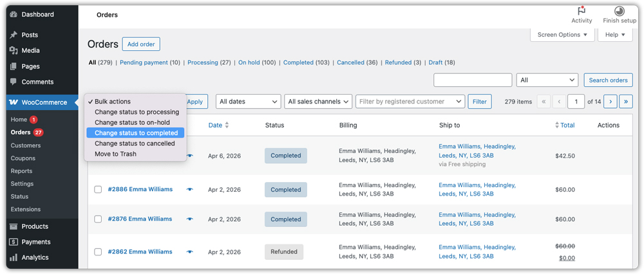The width and height of the screenshot is (644, 274).
Task: Sort orders by Total column
Action: [x=565, y=125]
